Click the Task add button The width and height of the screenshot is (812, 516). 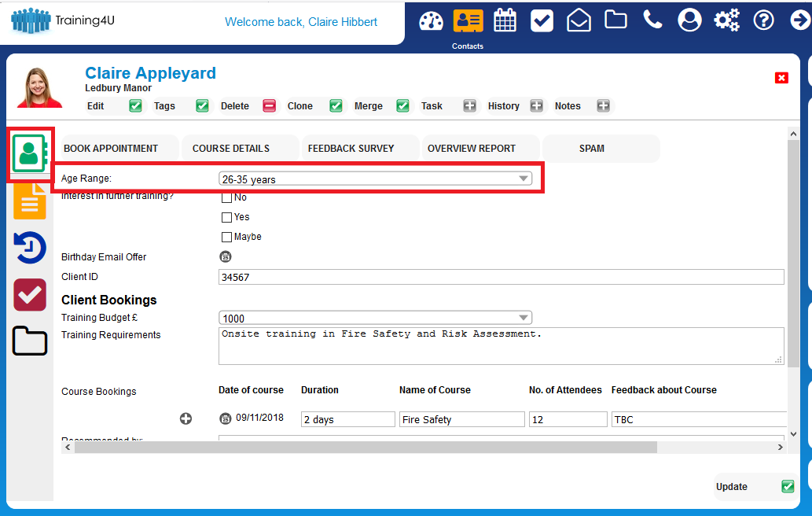(448, 105)
